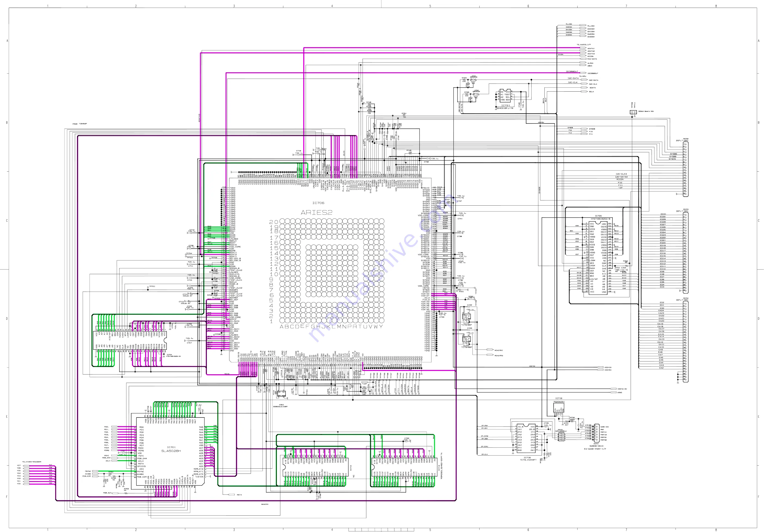The height and width of the screenshot is (532, 764).
Task: Select the IC720 memory designator
Action: pos(598,216)
